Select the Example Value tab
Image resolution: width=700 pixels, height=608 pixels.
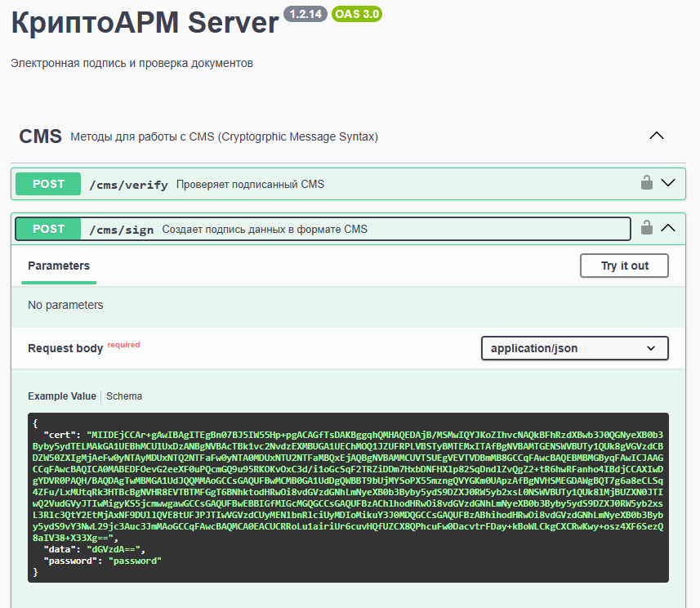tap(62, 396)
